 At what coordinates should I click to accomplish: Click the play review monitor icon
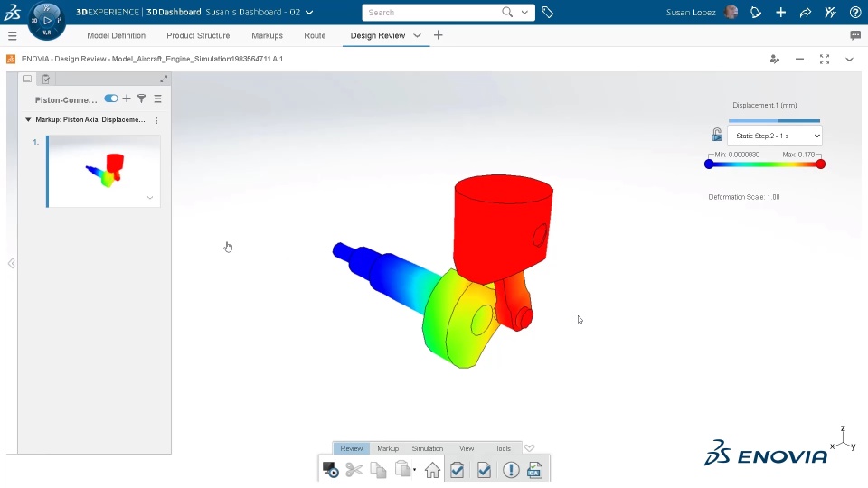click(x=331, y=470)
